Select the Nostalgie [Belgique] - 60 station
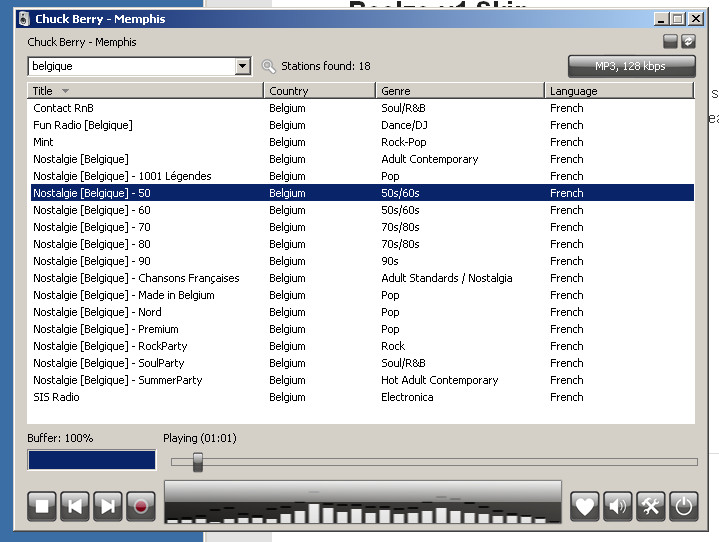 [x=362, y=210]
